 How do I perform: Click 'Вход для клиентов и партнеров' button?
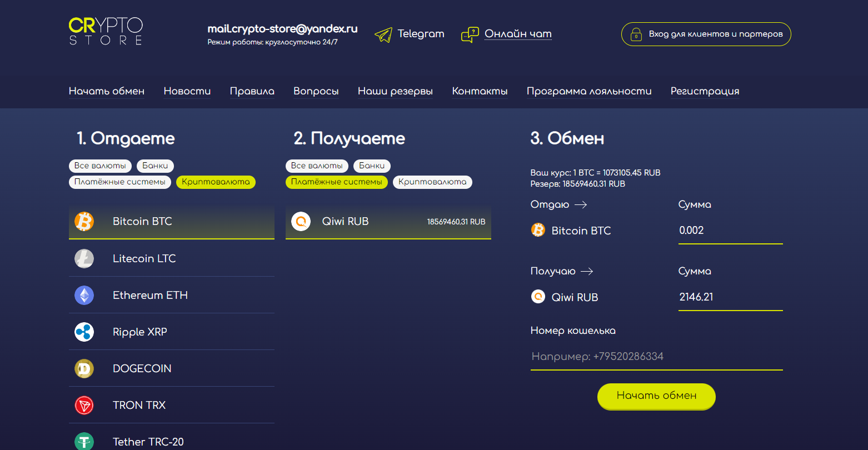pos(706,34)
